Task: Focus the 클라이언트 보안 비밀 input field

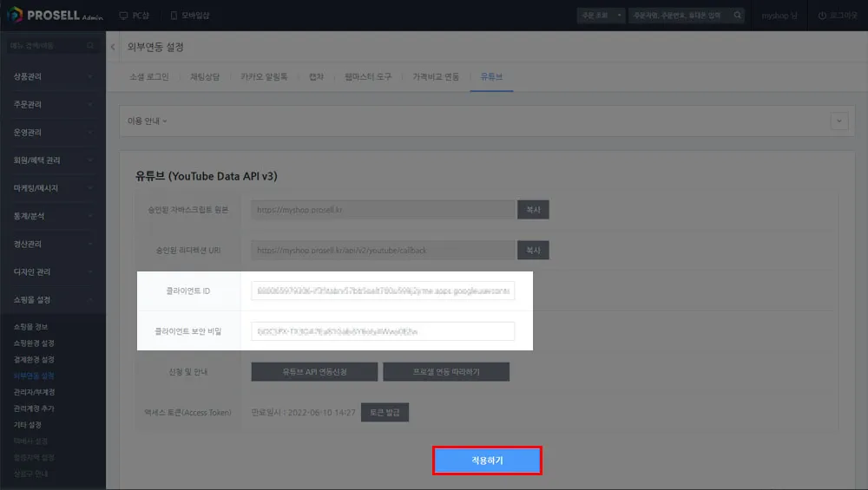Action: click(383, 331)
